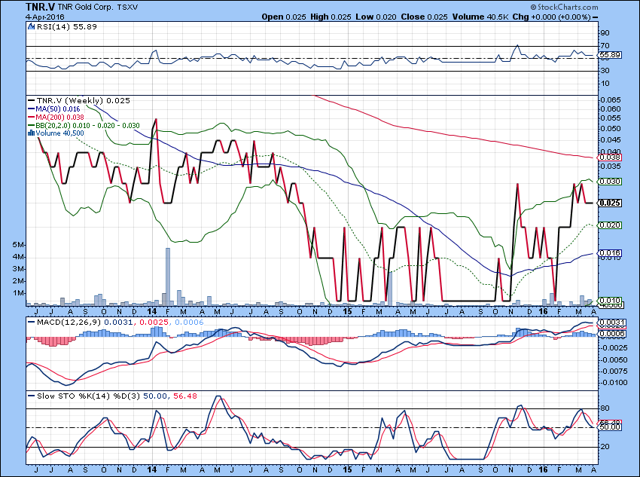Click the stochastic 80 level axis label
This screenshot has height=477, width=640.
click(605, 408)
